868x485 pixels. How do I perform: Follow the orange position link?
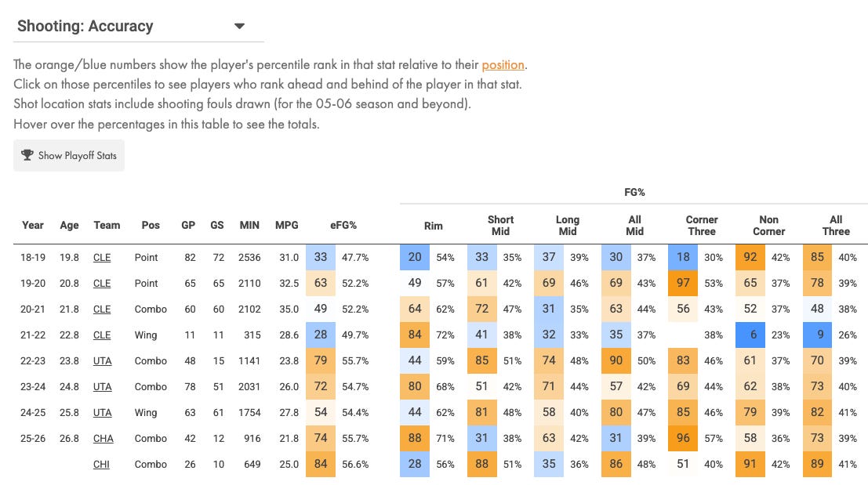pyautogui.click(x=503, y=65)
